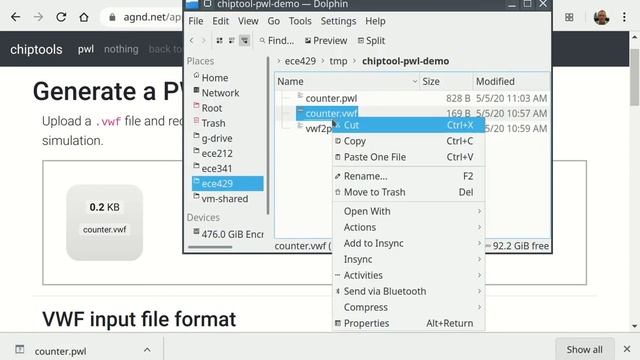This screenshot has width=640, height=360.
Task: Open the Edit menu in Dolphin
Action: [x=220, y=21]
